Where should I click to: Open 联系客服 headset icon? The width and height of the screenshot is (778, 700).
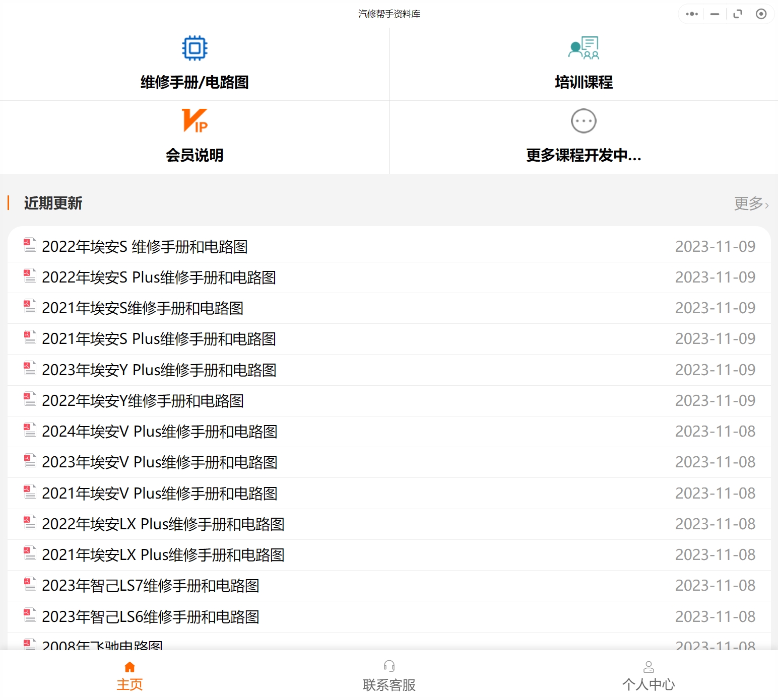click(389, 667)
